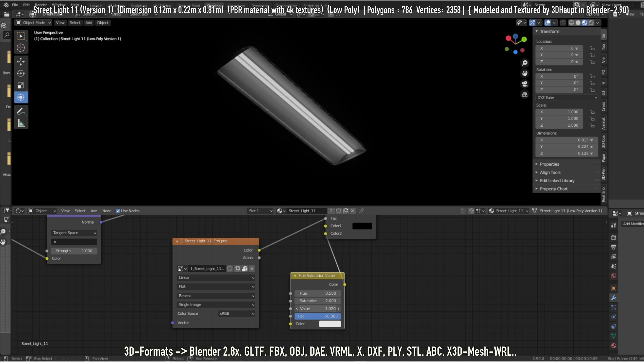Unlink the Street_Light_11 material with X

coord(352,211)
